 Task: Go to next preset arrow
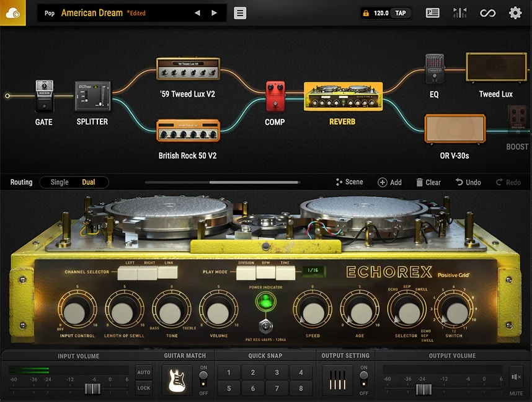pyautogui.click(x=214, y=13)
